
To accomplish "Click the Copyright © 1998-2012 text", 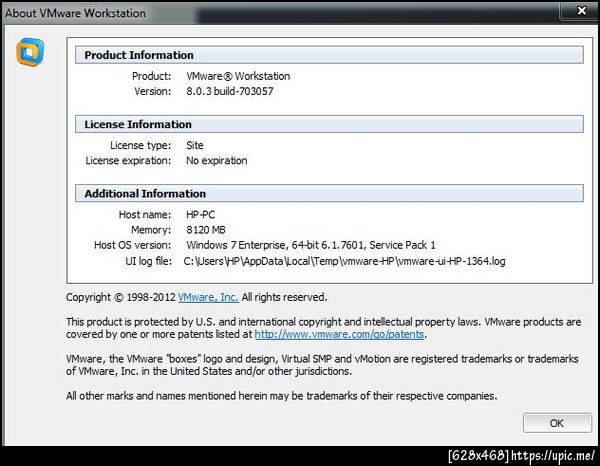I will point(121,297).
